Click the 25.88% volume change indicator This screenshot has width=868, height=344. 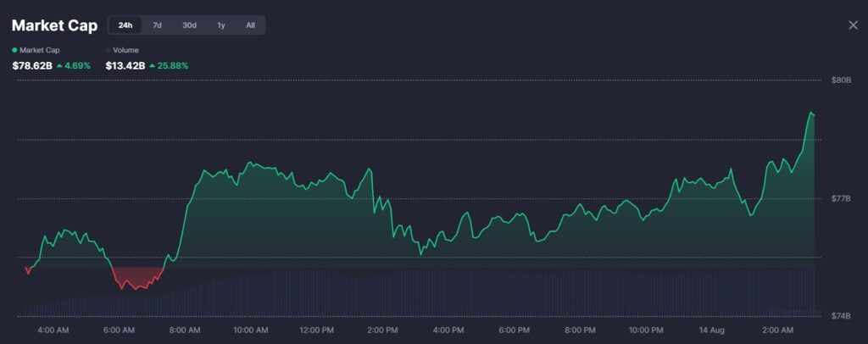(x=169, y=66)
